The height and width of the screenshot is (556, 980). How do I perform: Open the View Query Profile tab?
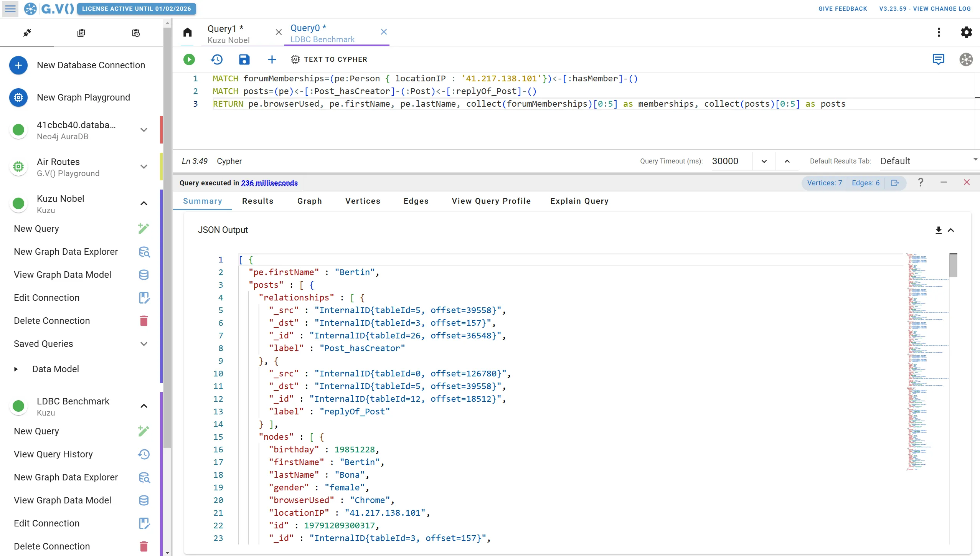pyautogui.click(x=491, y=201)
